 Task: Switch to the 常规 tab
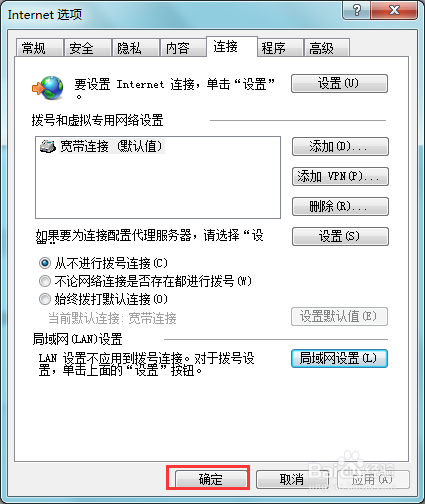tap(40, 48)
